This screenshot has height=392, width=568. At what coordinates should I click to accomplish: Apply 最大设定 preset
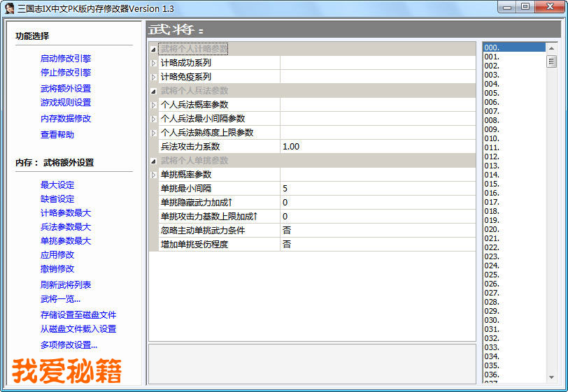click(x=57, y=185)
